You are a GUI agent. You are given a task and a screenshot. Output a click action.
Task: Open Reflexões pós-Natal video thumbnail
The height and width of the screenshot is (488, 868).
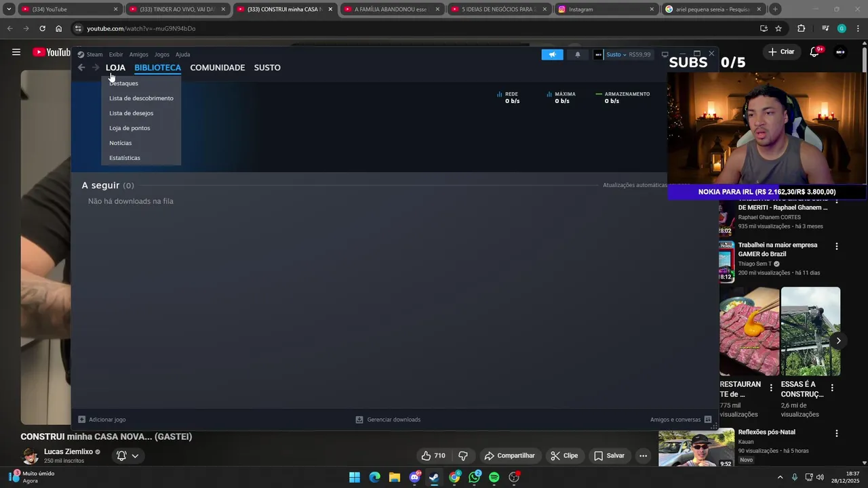click(696, 447)
